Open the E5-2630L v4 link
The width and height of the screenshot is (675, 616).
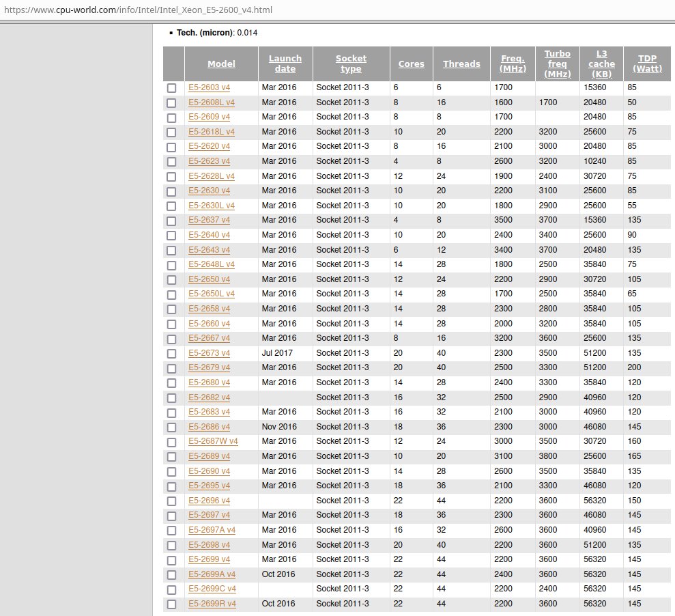[x=212, y=206]
